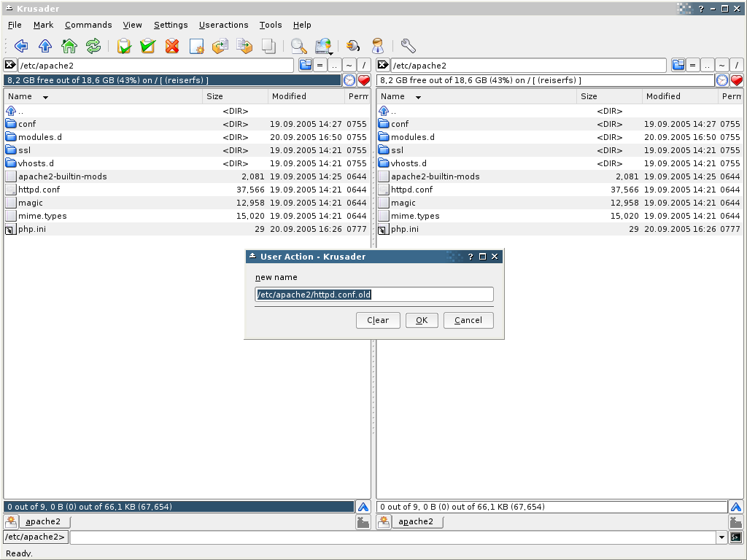
Task: Click right panel root '/' button
Action: coord(737,65)
